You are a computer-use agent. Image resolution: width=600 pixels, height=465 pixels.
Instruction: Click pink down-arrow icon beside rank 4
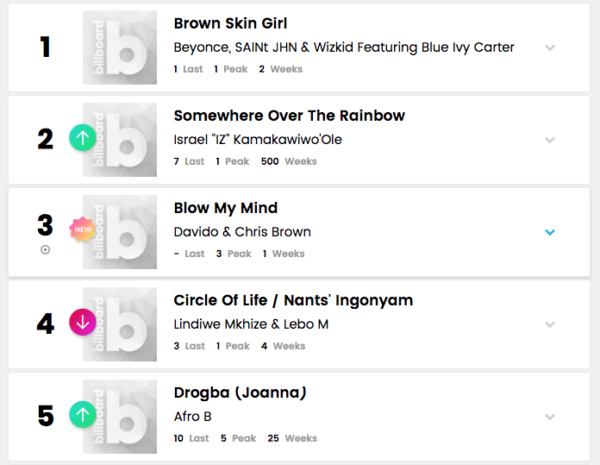click(82, 322)
